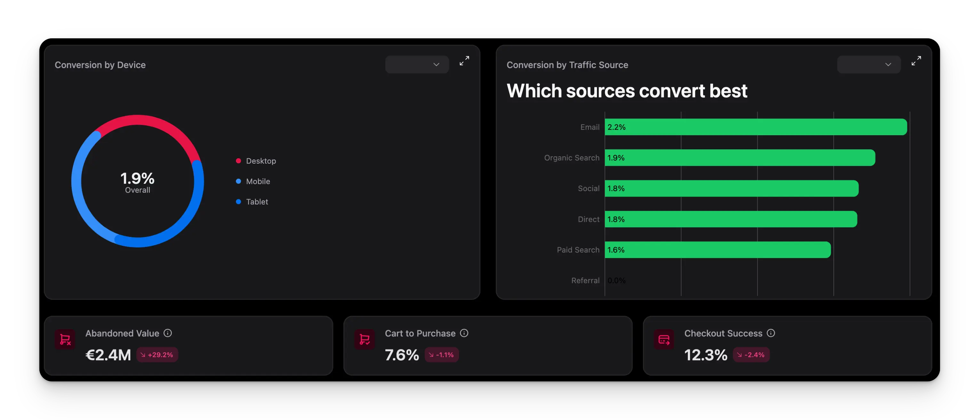Expand the Conversion by Traffic Source chart fullscreen
The width and height of the screenshot is (980, 420).
click(916, 60)
